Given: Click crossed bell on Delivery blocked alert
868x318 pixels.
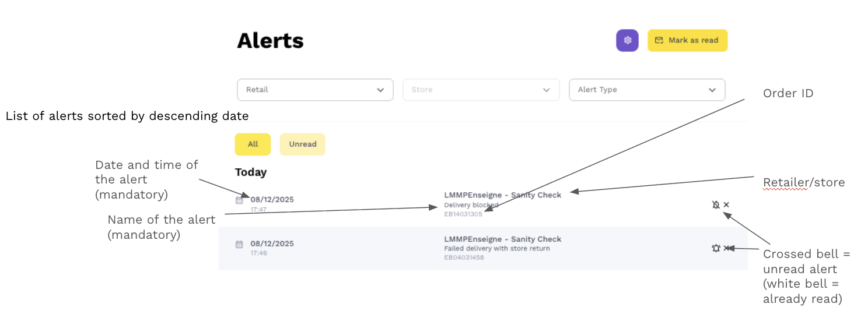Looking at the screenshot, I should click(716, 204).
